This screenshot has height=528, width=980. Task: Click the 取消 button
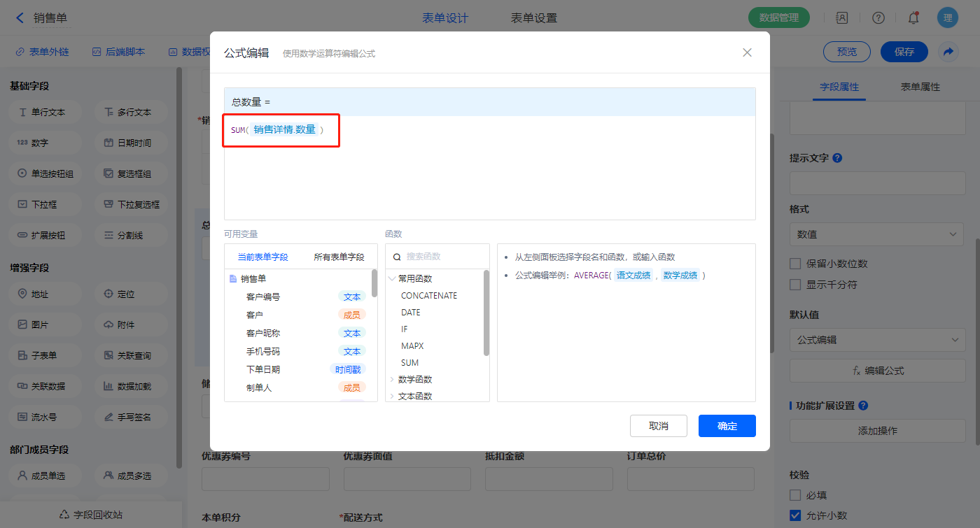click(x=658, y=426)
